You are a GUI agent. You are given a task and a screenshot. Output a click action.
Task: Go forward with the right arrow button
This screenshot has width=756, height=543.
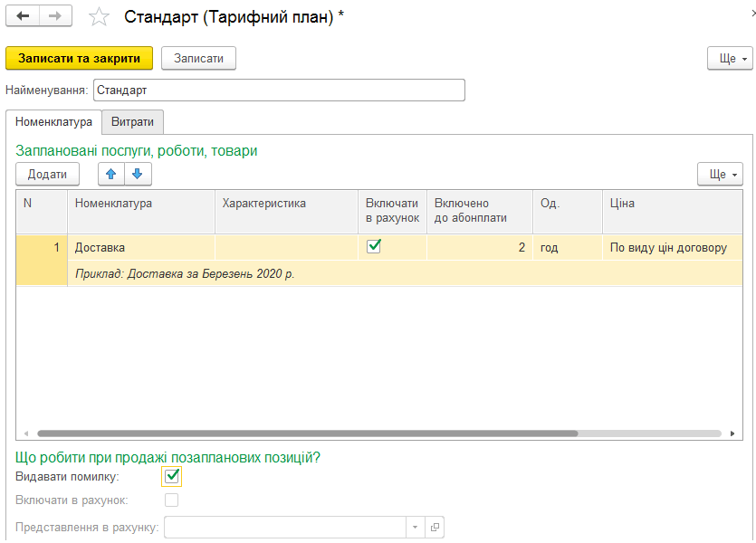click(55, 16)
